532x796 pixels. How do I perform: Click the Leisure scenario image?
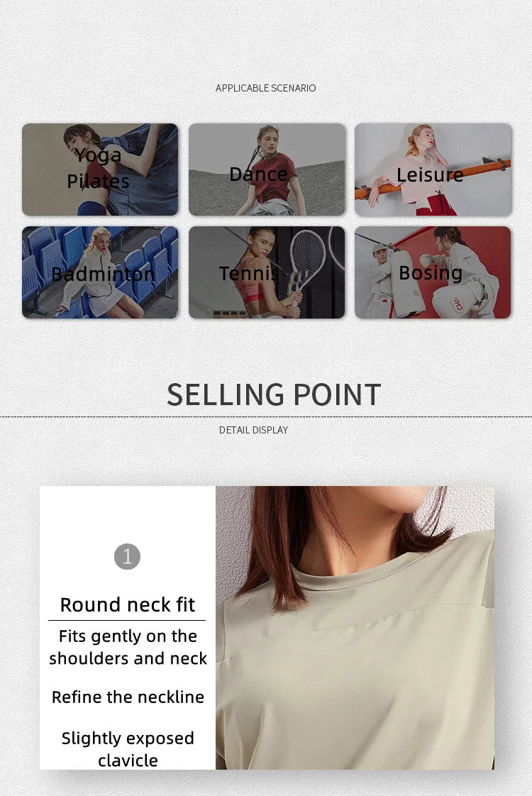[433, 170]
